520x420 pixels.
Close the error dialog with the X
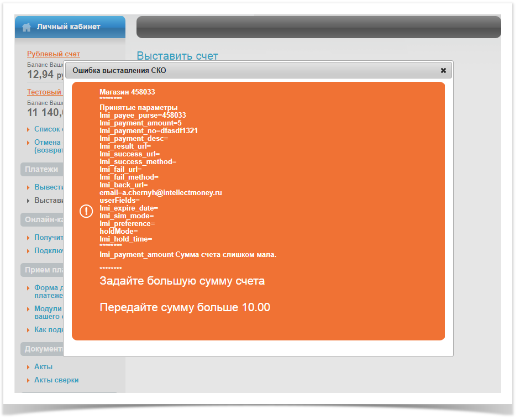443,71
